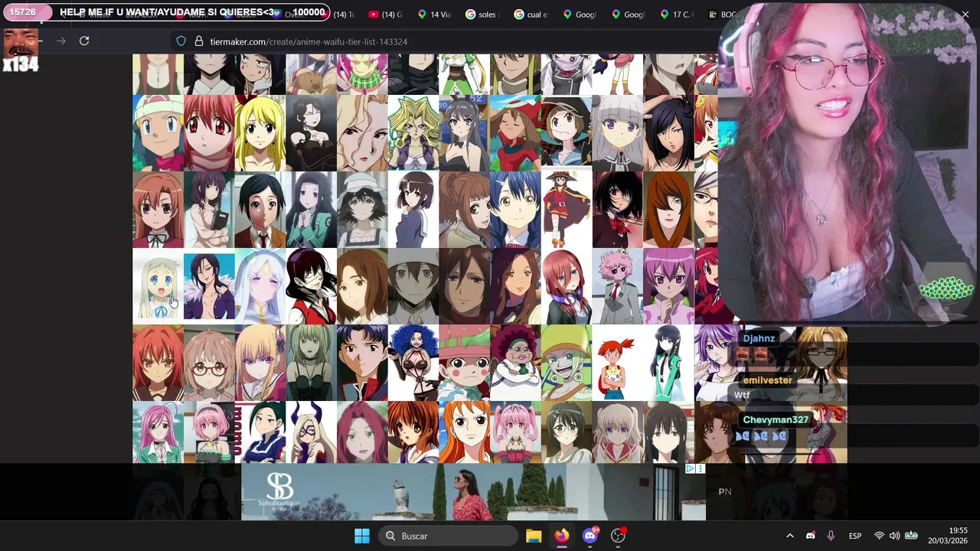This screenshot has height=551, width=980.
Task: Select Dawn with white beanie thumbnail
Action: (x=158, y=133)
